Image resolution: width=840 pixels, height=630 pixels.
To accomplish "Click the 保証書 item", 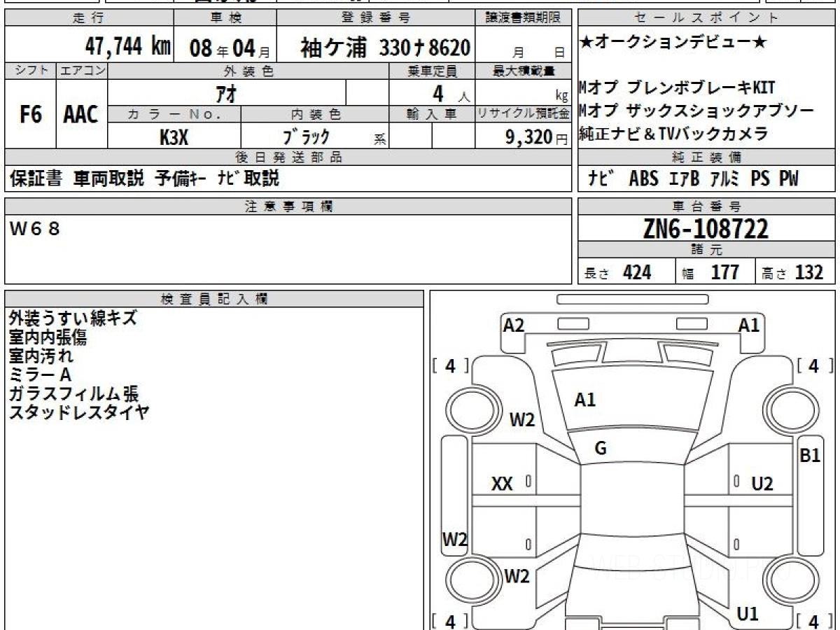I will point(36,178).
